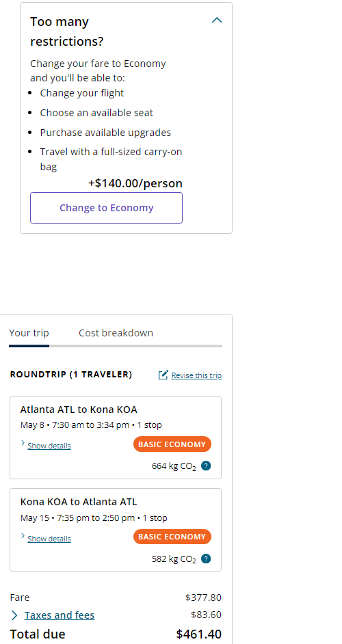Show details for Atlanta to Kona flight
The width and height of the screenshot is (342, 644).
pyautogui.click(x=49, y=446)
